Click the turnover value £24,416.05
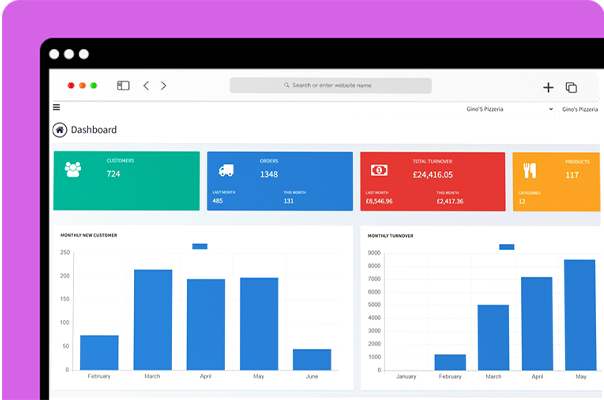 point(433,175)
